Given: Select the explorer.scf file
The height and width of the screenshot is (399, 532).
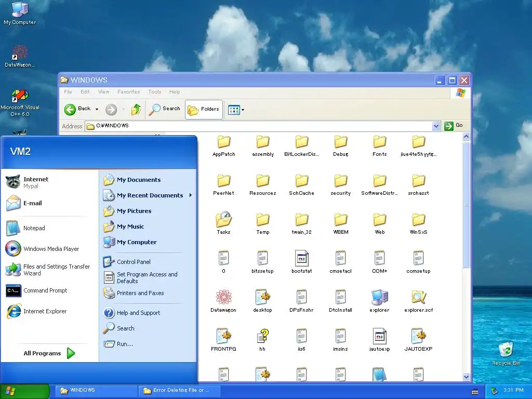Looking at the screenshot, I should [418, 301].
